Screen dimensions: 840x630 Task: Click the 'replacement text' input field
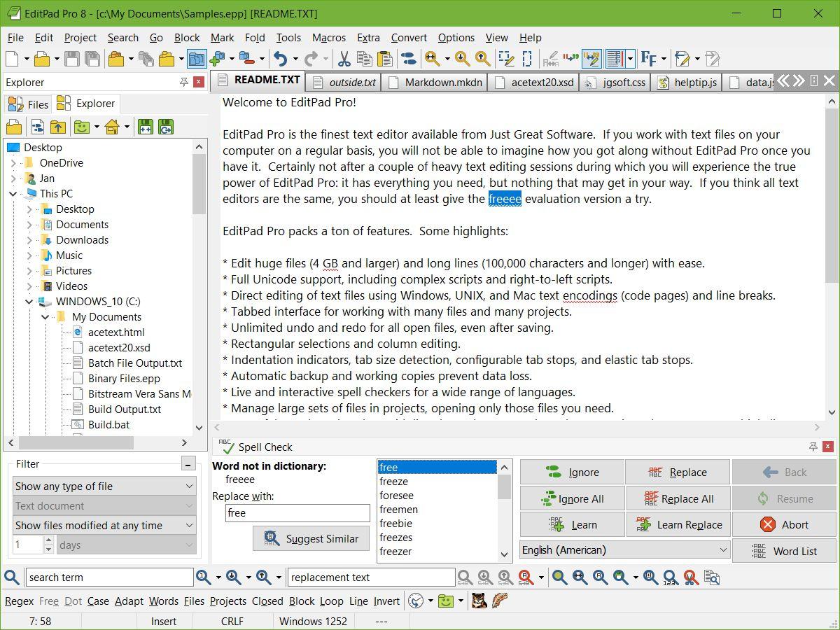pos(371,577)
